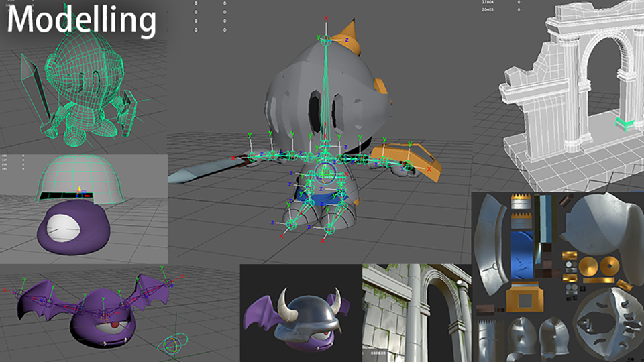Image resolution: width=644 pixels, height=362 pixels.
Task: Open the textured stone arch render
Action: [416, 312]
